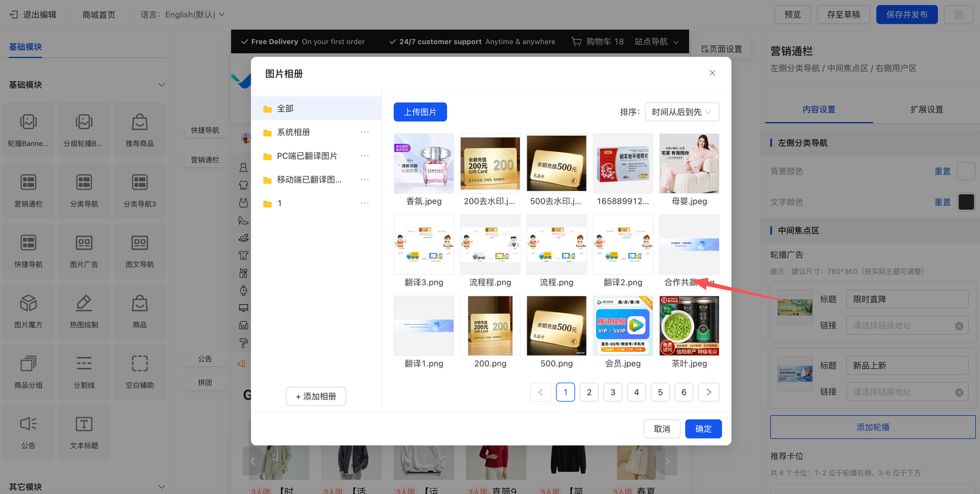Open the 排序 时间从后到先 dropdown
Viewport: 980px width, 494px height.
(681, 112)
